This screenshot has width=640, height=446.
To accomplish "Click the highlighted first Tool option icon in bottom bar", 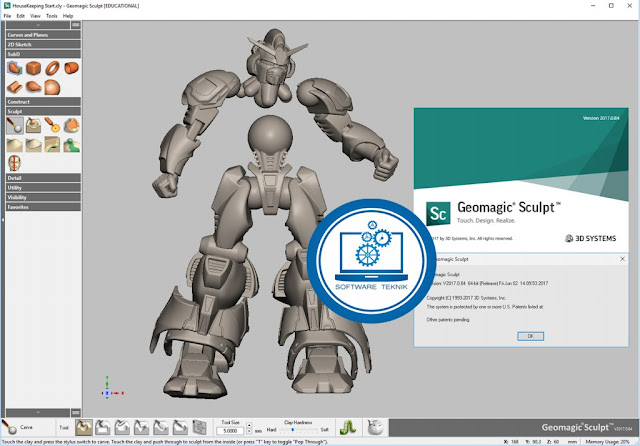I will pos(84,427).
